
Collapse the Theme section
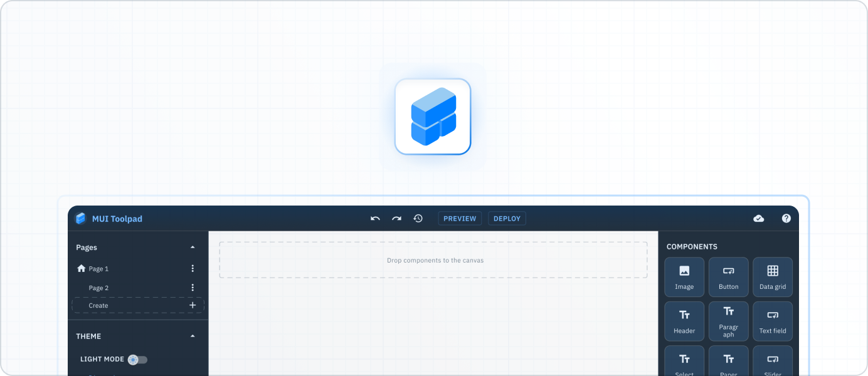pyautogui.click(x=193, y=336)
